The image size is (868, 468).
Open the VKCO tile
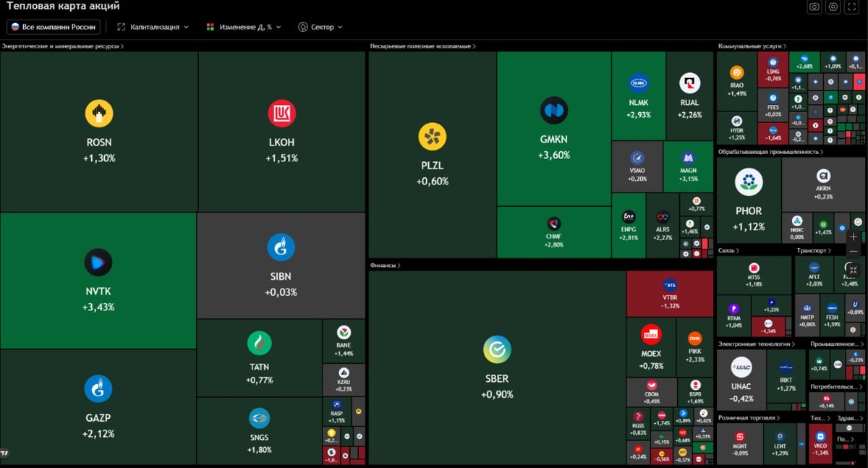click(x=820, y=443)
